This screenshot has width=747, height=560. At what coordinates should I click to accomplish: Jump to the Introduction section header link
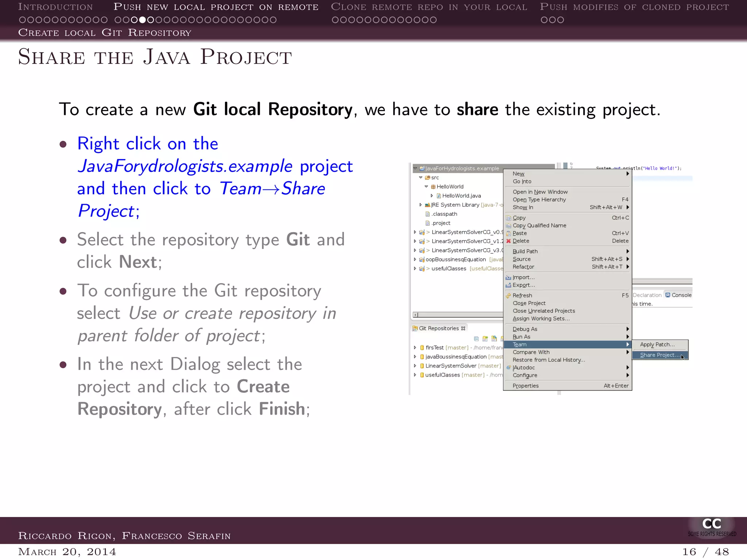tap(55, 7)
